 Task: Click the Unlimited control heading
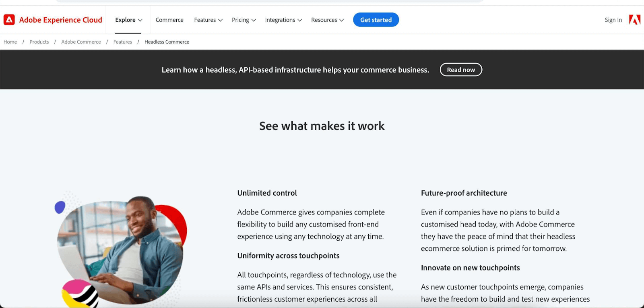267,193
